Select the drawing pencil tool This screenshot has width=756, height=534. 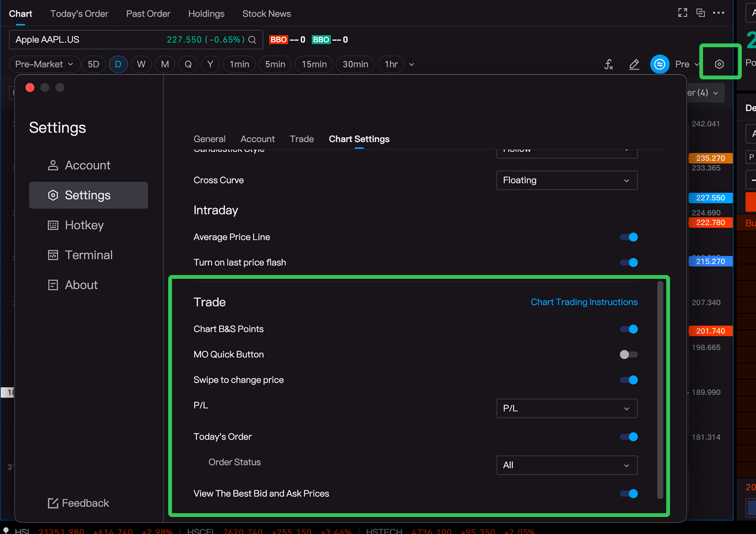coord(634,64)
